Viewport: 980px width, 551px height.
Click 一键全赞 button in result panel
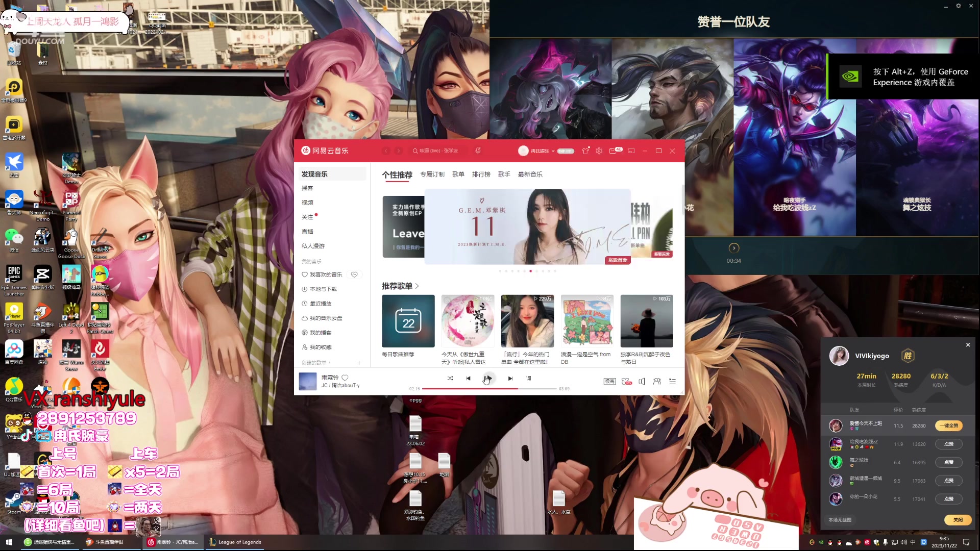pos(949,425)
